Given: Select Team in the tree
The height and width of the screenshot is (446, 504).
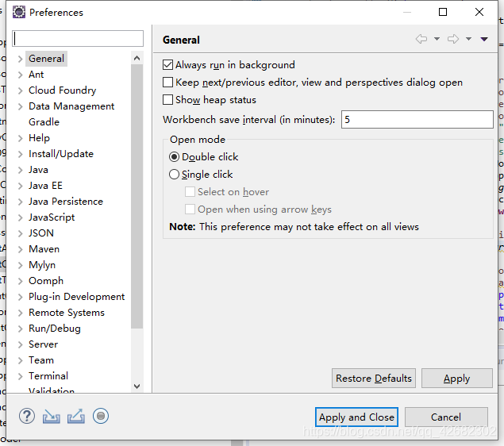Looking at the screenshot, I should coord(41,360).
